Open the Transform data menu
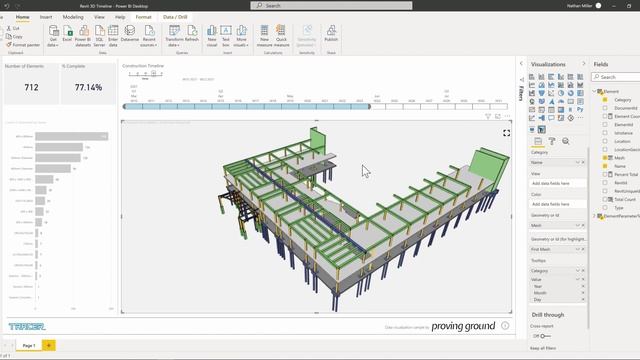This screenshot has height=360, width=640. pyautogui.click(x=174, y=36)
